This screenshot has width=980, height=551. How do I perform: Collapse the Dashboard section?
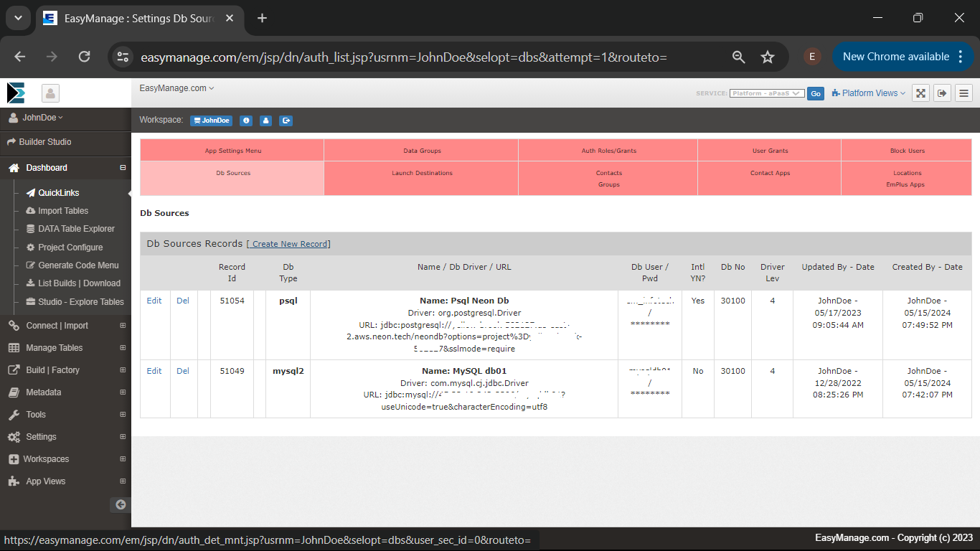point(123,168)
